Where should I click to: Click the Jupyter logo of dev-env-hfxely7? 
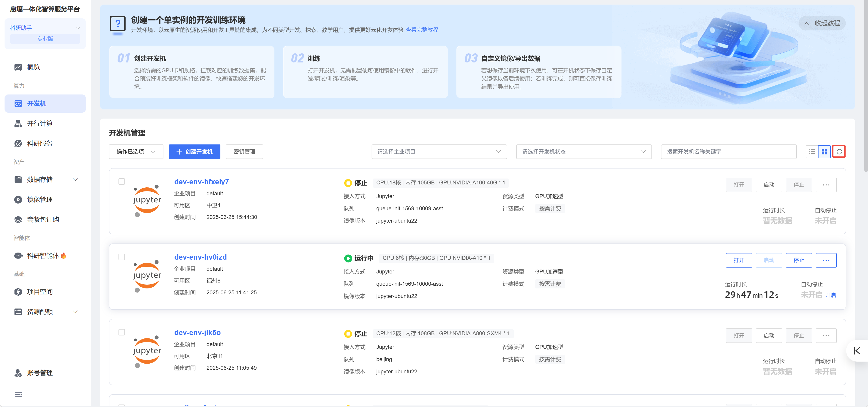click(147, 200)
